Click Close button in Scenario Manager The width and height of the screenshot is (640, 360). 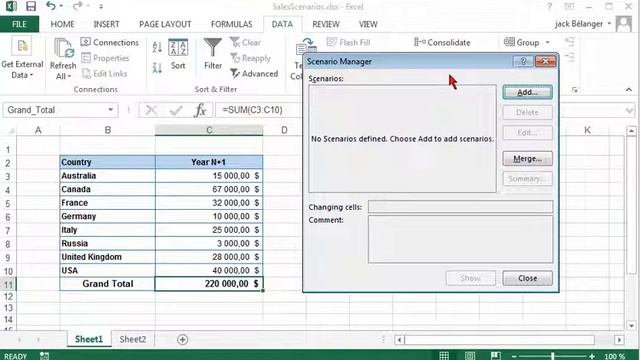click(527, 278)
